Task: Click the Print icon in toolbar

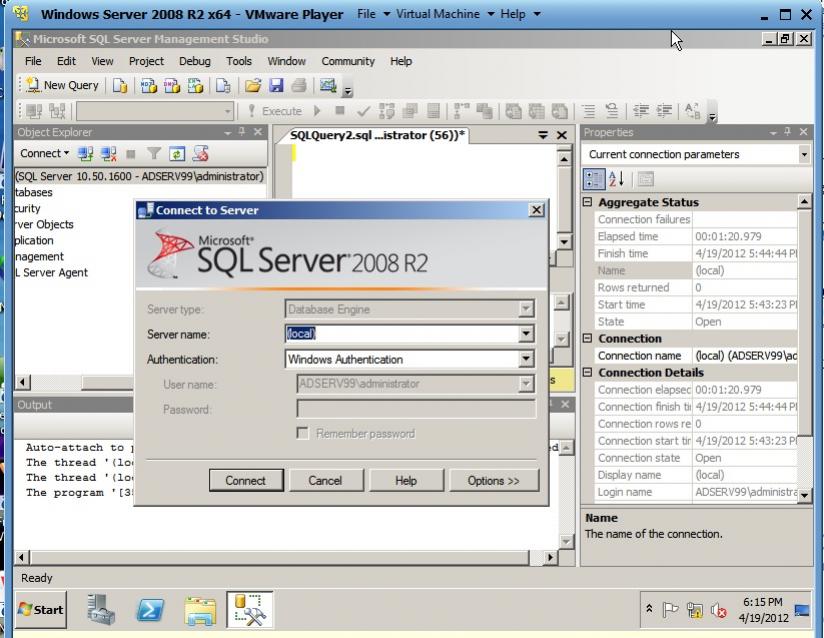Action: pyautogui.click(x=299, y=85)
